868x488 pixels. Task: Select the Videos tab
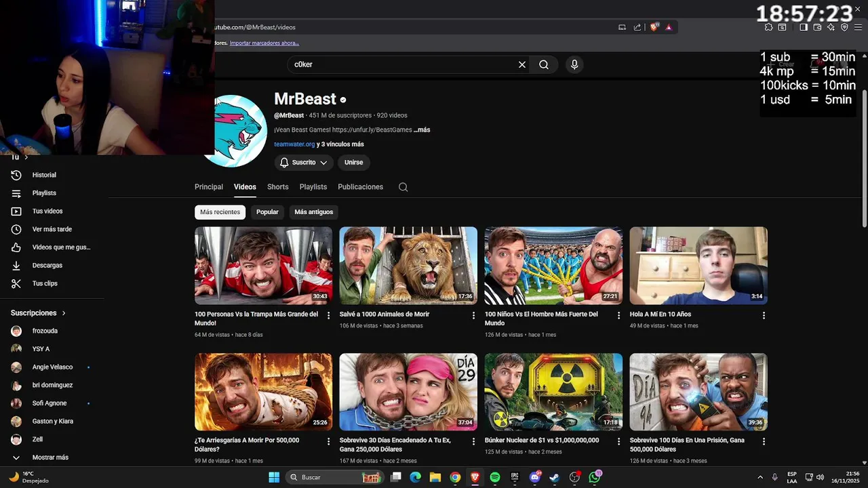point(245,187)
